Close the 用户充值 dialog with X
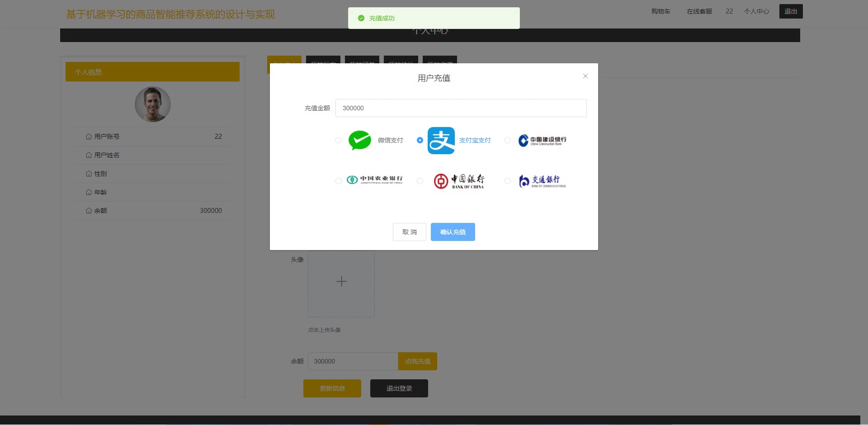868x425 pixels. [x=585, y=76]
